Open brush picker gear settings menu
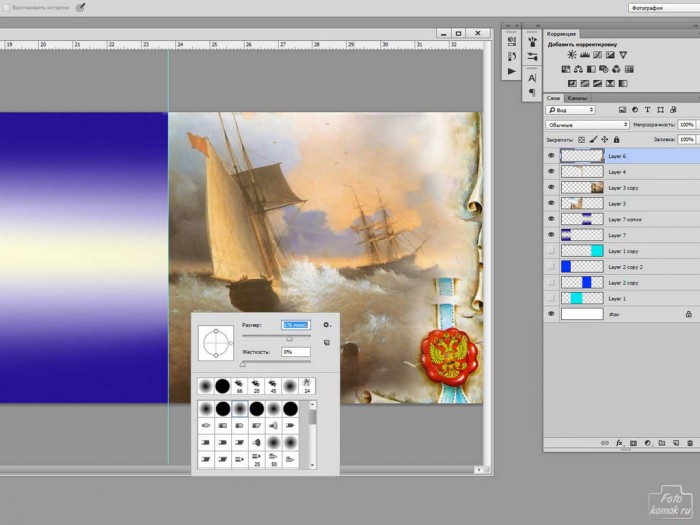Image resolution: width=700 pixels, height=525 pixels. (x=327, y=325)
